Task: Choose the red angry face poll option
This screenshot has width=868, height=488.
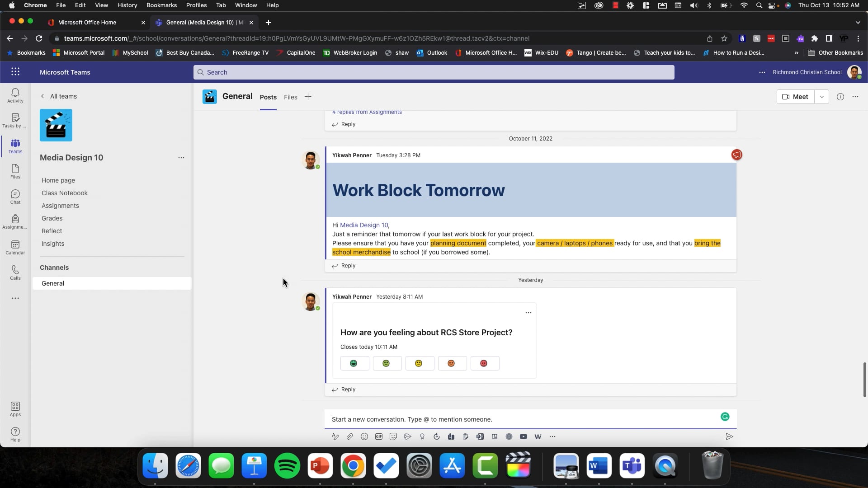Action: pos(484,363)
